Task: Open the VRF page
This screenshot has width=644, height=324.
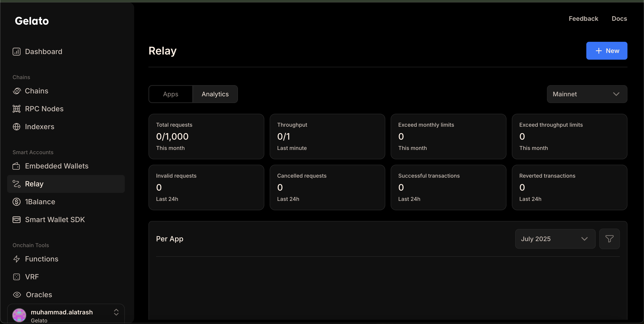Action: point(66,277)
